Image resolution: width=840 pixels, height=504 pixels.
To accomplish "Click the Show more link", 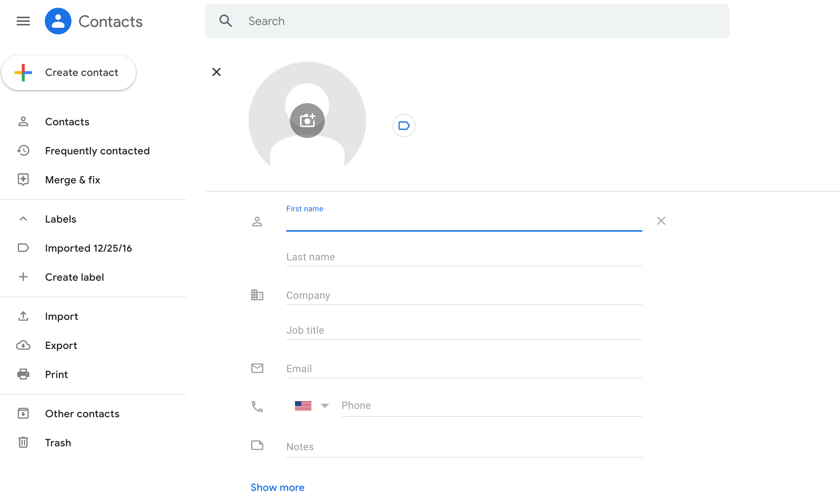I will (x=277, y=487).
